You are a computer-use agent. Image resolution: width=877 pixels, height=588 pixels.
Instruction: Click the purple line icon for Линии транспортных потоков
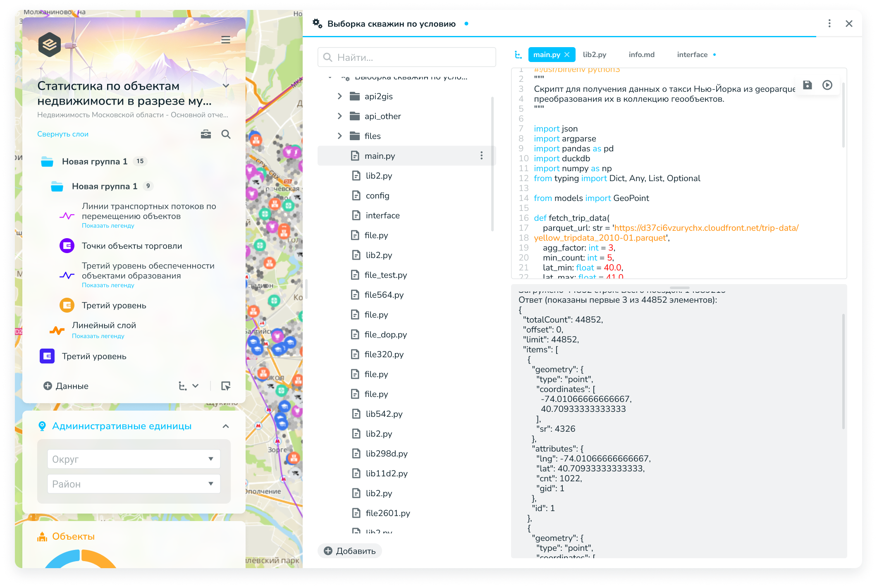click(67, 216)
